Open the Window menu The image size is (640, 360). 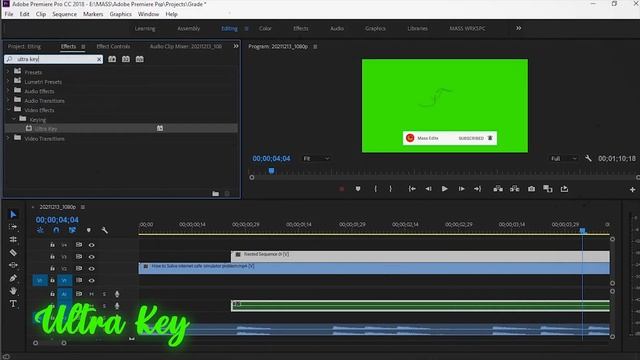[x=148, y=14]
